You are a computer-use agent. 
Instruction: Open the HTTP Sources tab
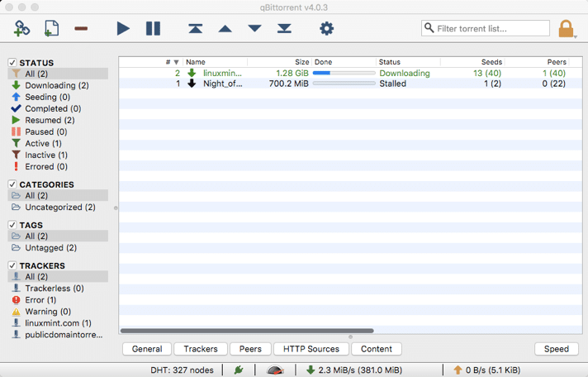tap(311, 349)
